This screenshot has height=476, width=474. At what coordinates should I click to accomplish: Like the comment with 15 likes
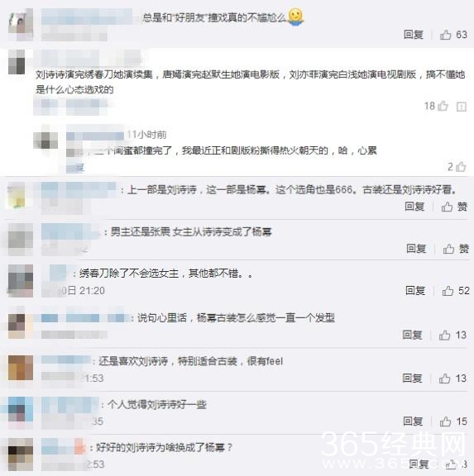[445, 421]
